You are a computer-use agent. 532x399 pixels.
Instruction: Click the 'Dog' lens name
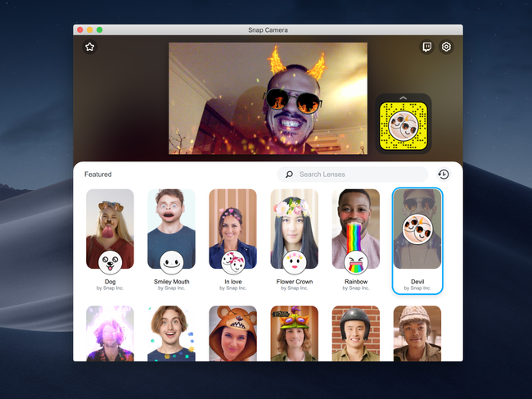tap(110, 282)
